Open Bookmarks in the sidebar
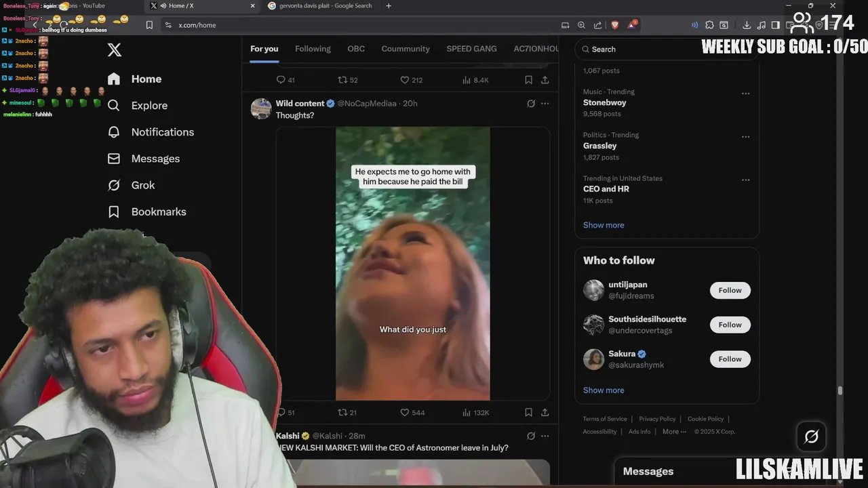 [x=147, y=211]
